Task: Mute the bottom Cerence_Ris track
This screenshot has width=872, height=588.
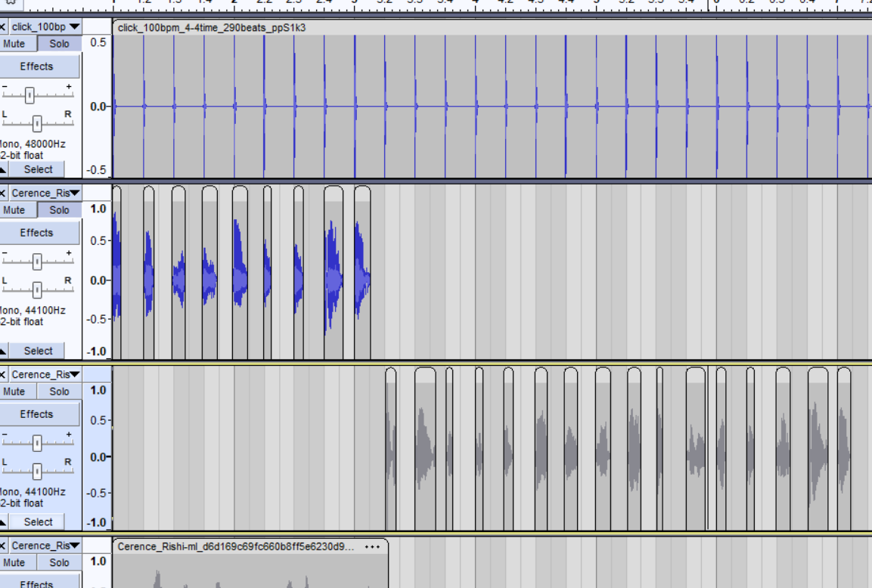Action: [x=14, y=562]
